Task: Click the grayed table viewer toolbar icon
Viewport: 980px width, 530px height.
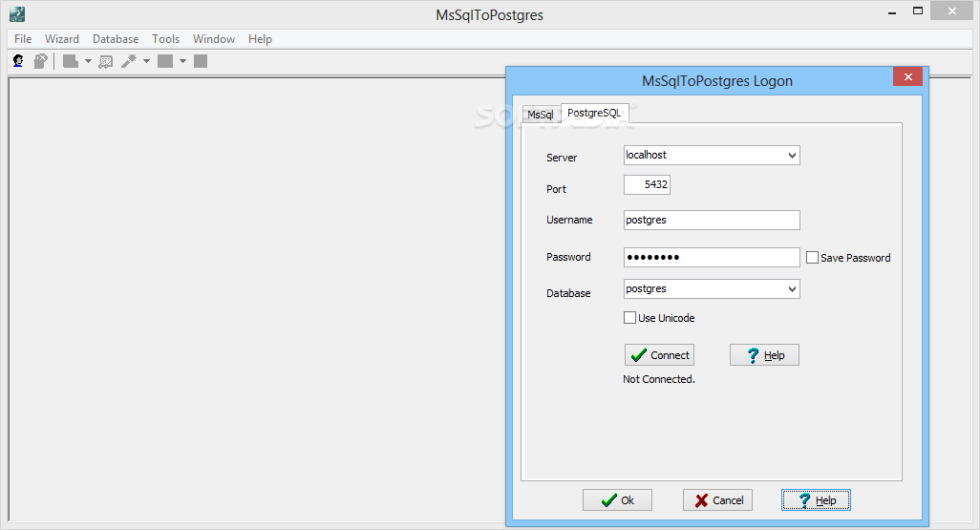Action: [106, 61]
